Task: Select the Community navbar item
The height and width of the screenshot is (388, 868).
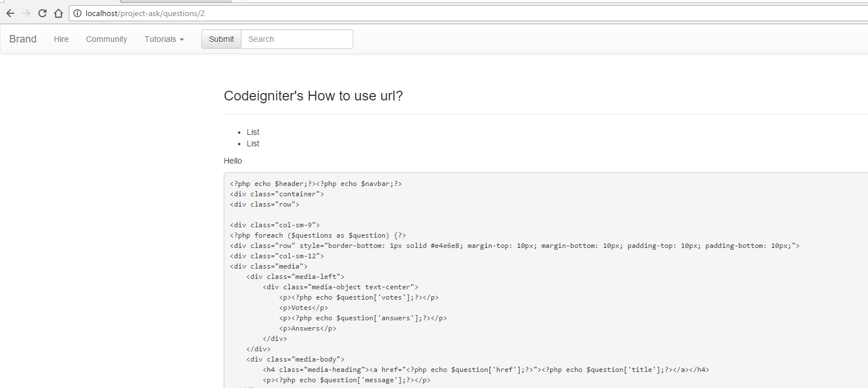Action: point(107,39)
